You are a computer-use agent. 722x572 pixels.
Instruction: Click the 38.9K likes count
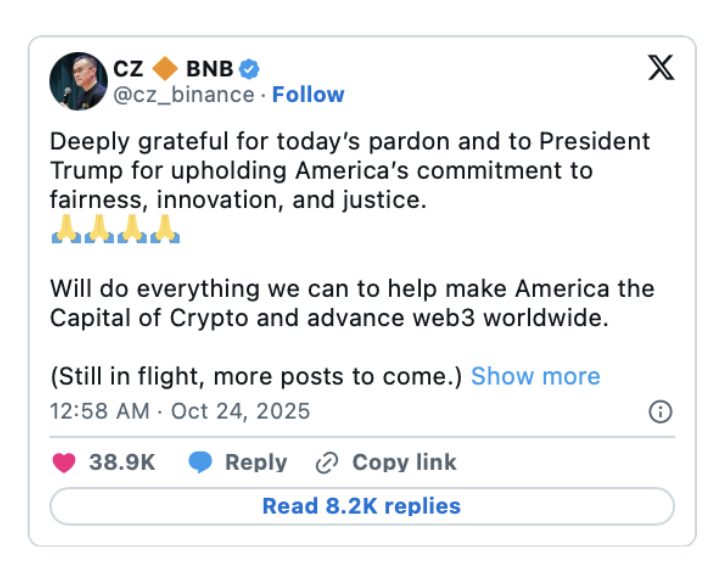pyautogui.click(x=120, y=462)
